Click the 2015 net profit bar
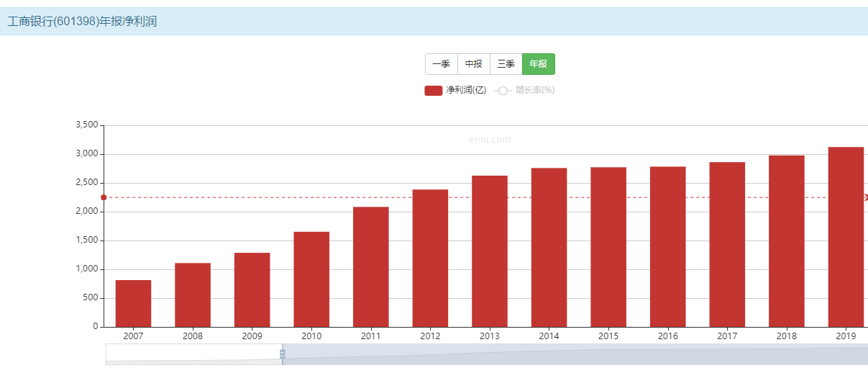The width and height of the screenshot is (868, 373). point(608,247)
